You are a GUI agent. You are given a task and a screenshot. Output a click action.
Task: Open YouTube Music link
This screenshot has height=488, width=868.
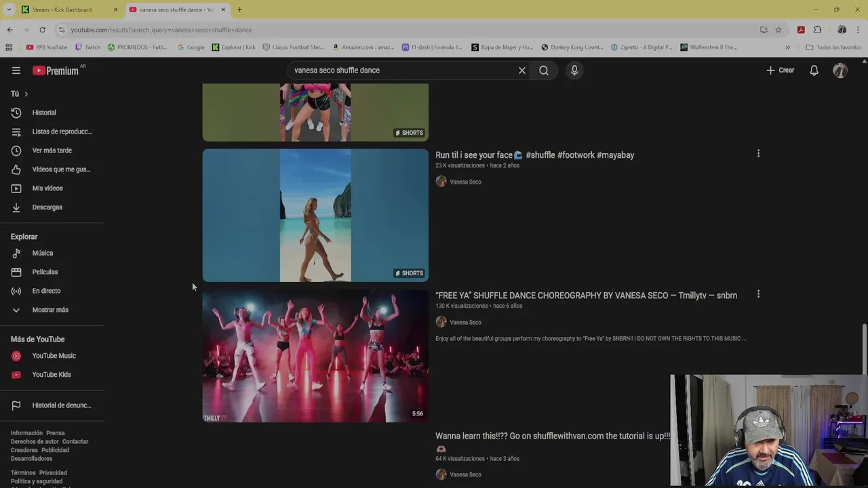pyautogui.click(x=52, y=356)
